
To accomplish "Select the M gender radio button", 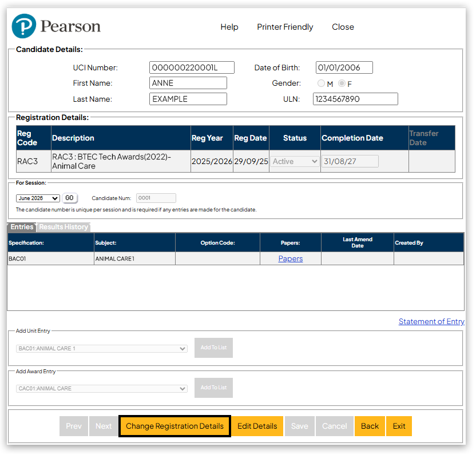I will 321,83.
